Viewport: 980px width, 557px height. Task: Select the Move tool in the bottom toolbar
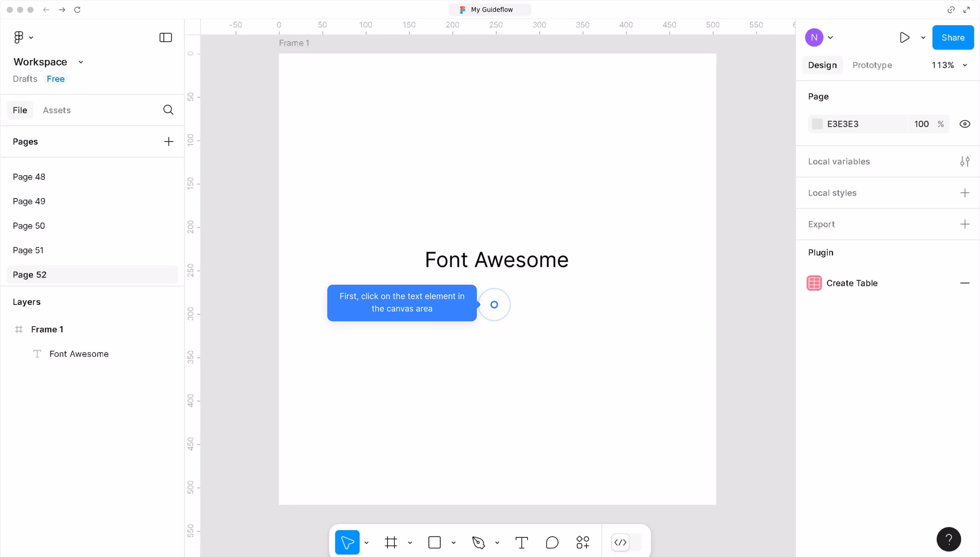click(347, 542)
